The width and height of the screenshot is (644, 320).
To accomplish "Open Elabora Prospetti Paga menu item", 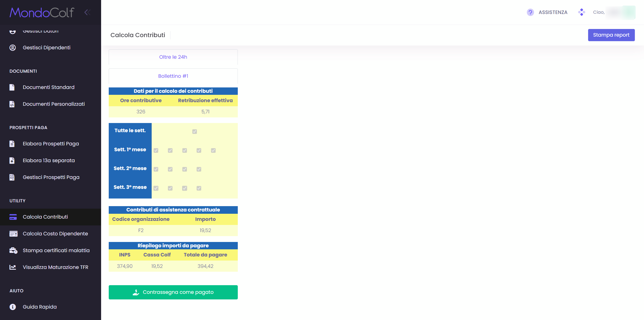I will pos(51,144).
